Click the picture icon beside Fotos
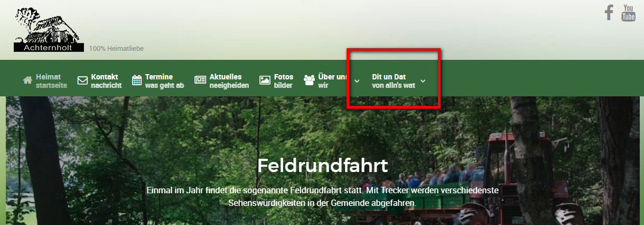Image resolution: width=644 pixels, height=225 pixels. [x=265, y=80]
